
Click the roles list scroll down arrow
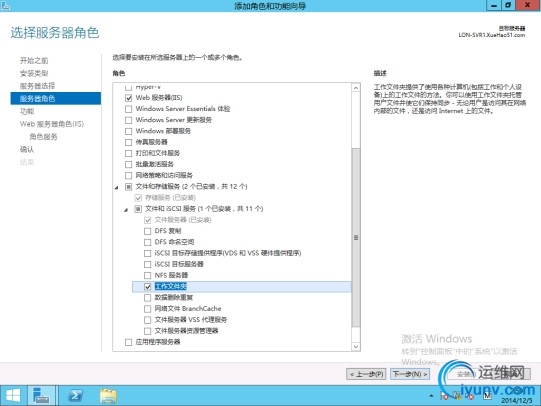tap(356, 346)
